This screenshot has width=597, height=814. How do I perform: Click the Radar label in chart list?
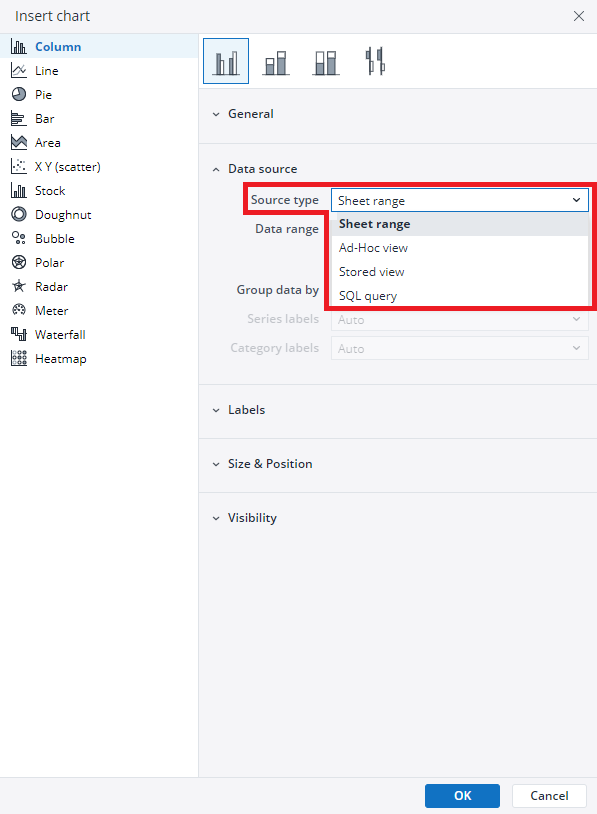click(51, 287)
